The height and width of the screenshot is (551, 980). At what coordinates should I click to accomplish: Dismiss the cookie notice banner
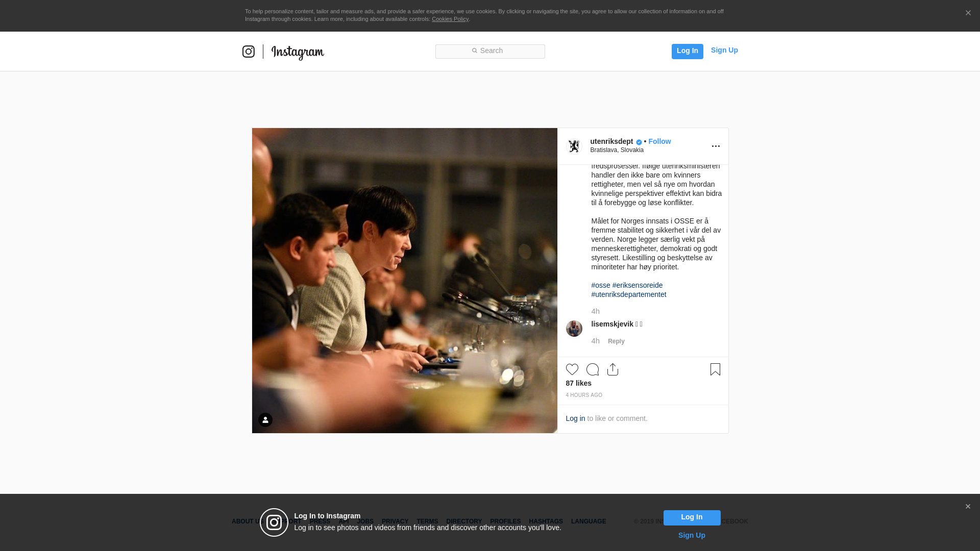(x=968, y=13)
